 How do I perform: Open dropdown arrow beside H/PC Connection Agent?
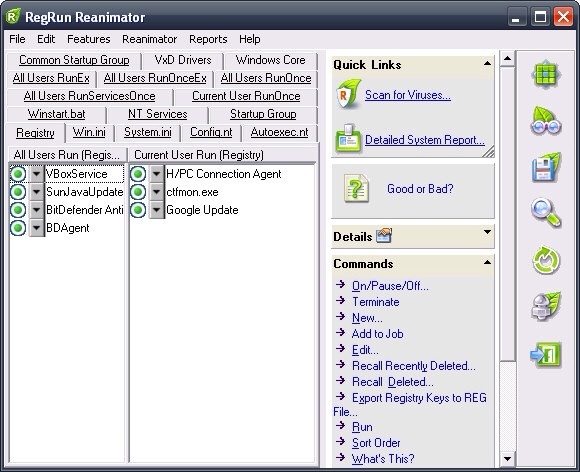tap(156, 174)
